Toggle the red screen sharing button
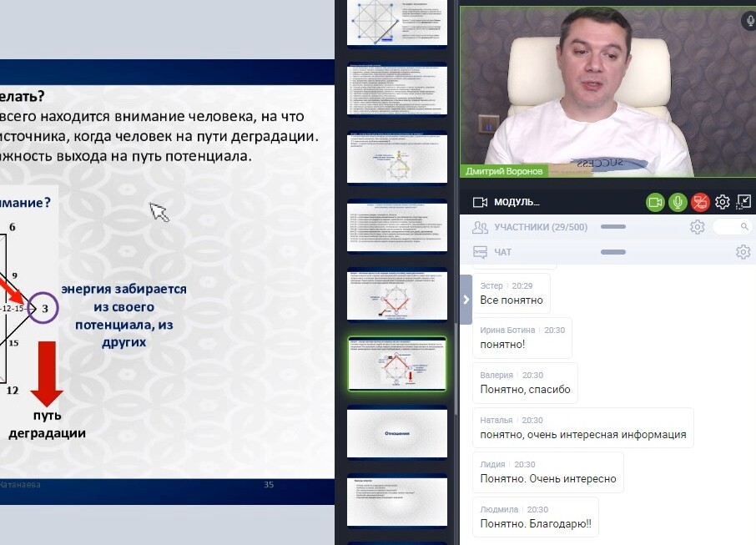Viewport: 756px width, 545px height. 700,202
